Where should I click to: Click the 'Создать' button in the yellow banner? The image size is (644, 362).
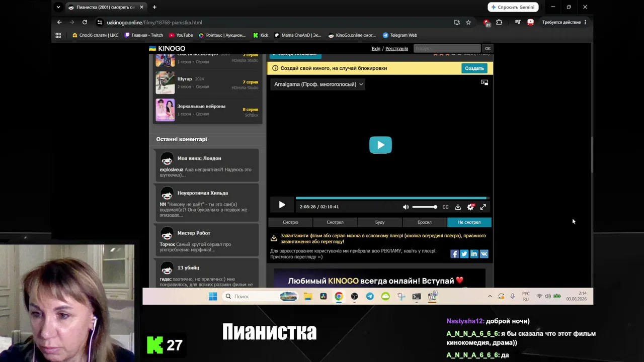point(474,68)
